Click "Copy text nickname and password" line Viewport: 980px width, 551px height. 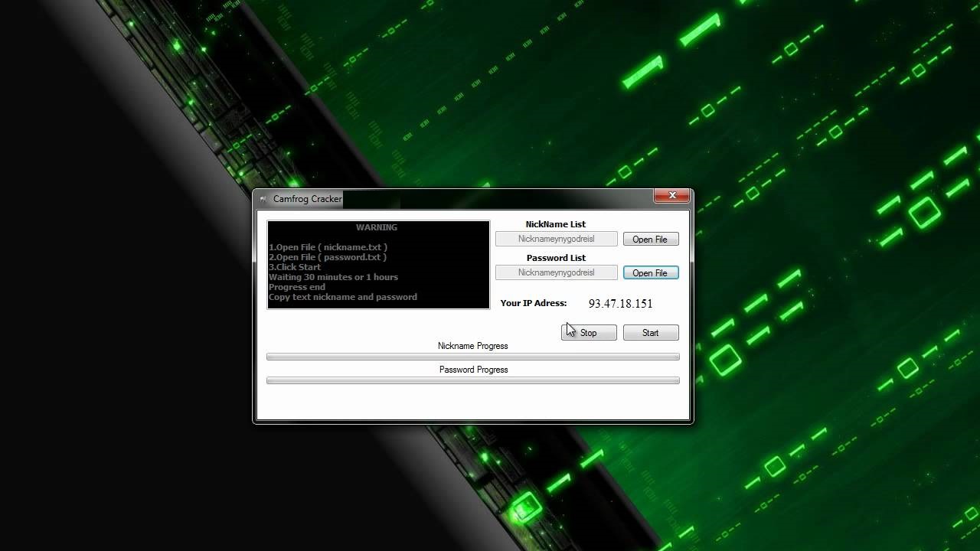[343, 297]
